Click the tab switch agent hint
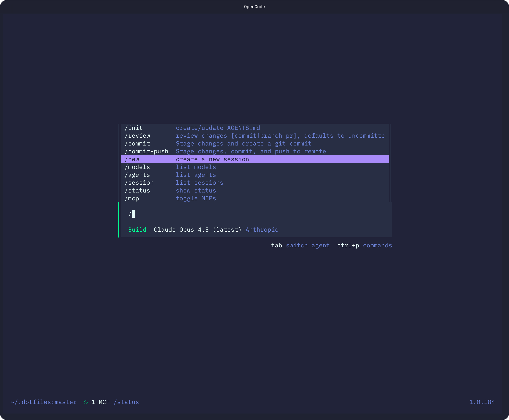The height and width of the screenshot is (420, 509). (x=300, y=245)
